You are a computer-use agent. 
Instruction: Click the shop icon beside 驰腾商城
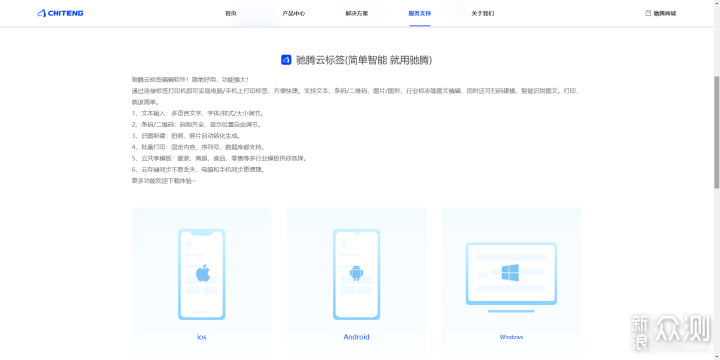(648, 13)
